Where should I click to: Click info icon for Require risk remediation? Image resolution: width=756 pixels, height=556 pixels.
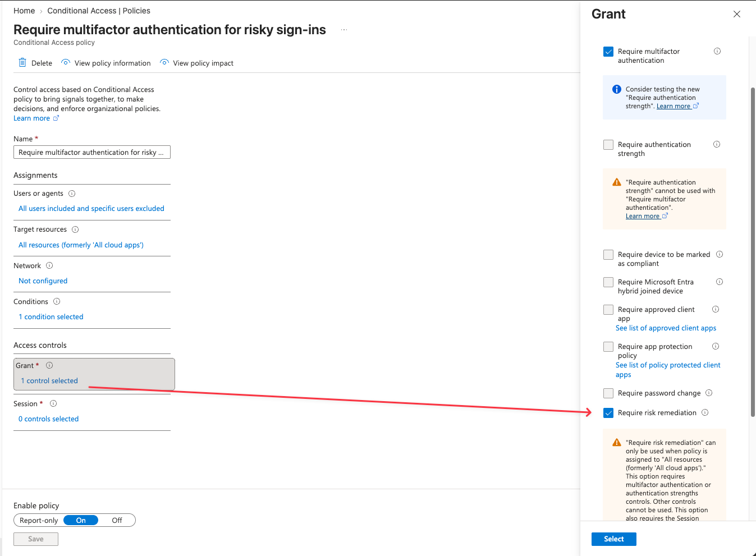click(x=705, y=412)
